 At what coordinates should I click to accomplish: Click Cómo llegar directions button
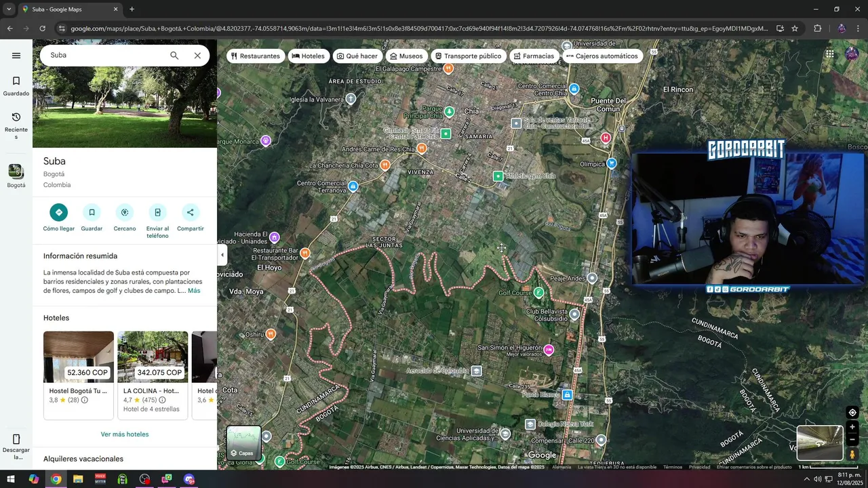click(x=59, y=218)
